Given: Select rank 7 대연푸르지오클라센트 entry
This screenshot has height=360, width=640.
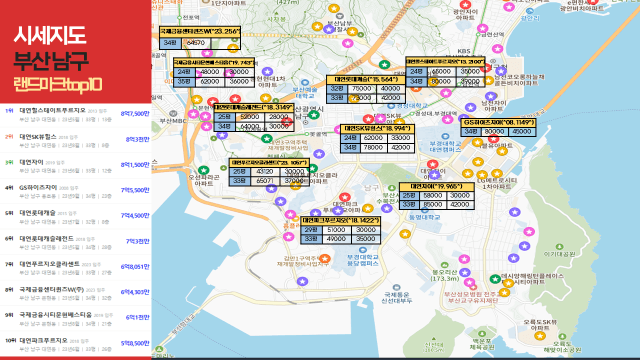Looking at the screenshot, I should [x=76, y=268].
